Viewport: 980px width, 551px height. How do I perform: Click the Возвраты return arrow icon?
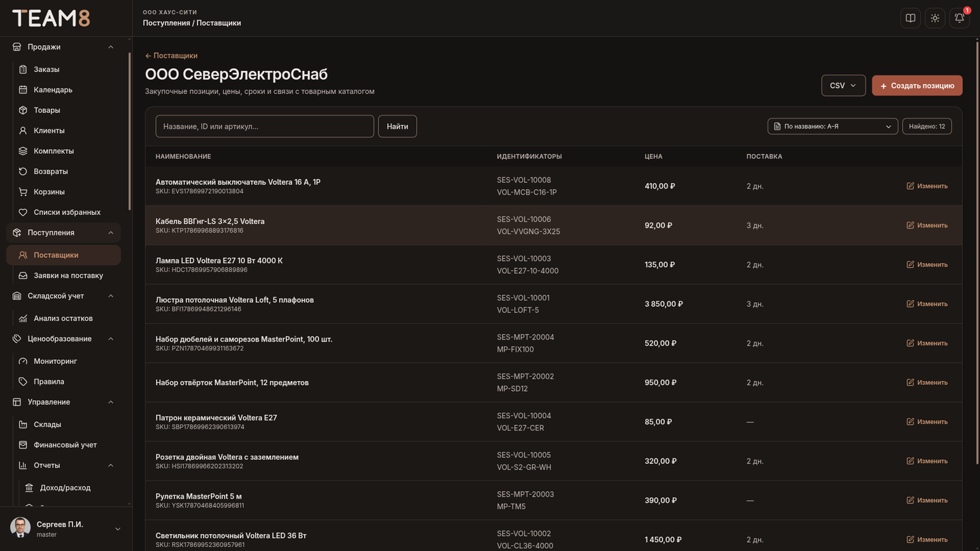tap(23, 171)
